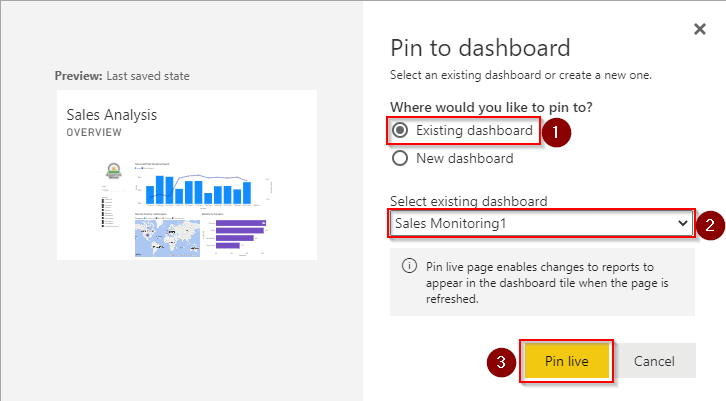Select the Existing dashboard radio button
The height and width of the screenshot is (401, 726).
(x=400, y=130)
